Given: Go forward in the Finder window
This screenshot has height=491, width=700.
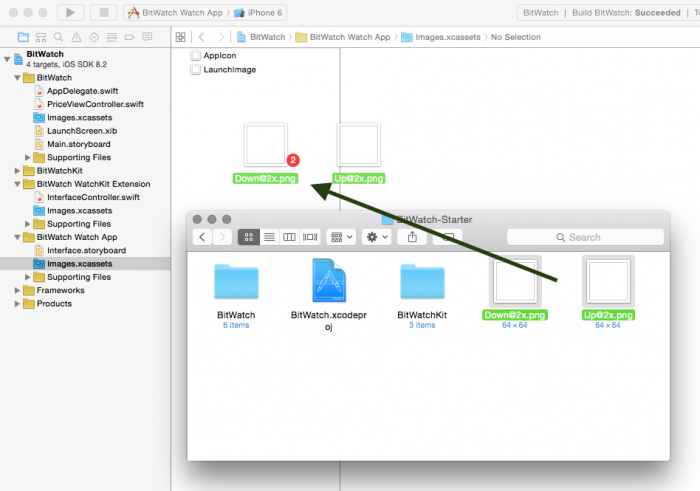Looking at the screenshot, I should point(222,237).
